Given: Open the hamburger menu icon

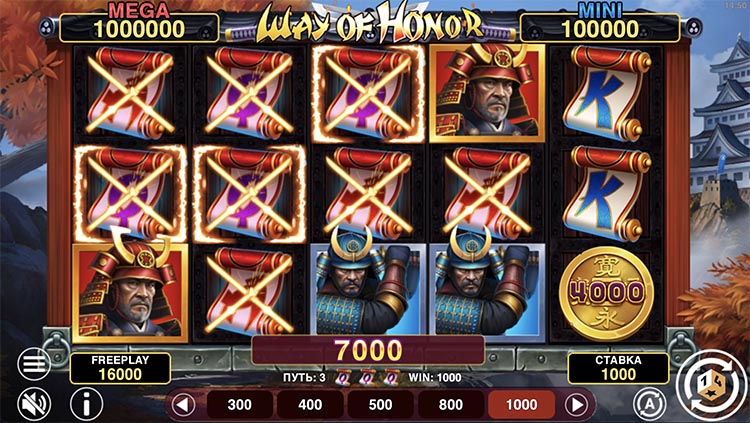Looking at the screenshot, I should 34,364.
